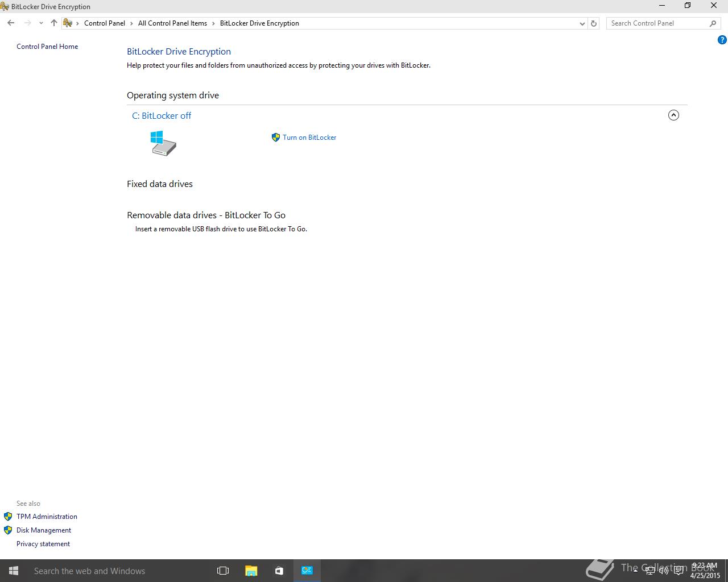Select BitLocker Drive Encryption breadcrumb
Screen dimensions: 728x582
coord(259,23)
